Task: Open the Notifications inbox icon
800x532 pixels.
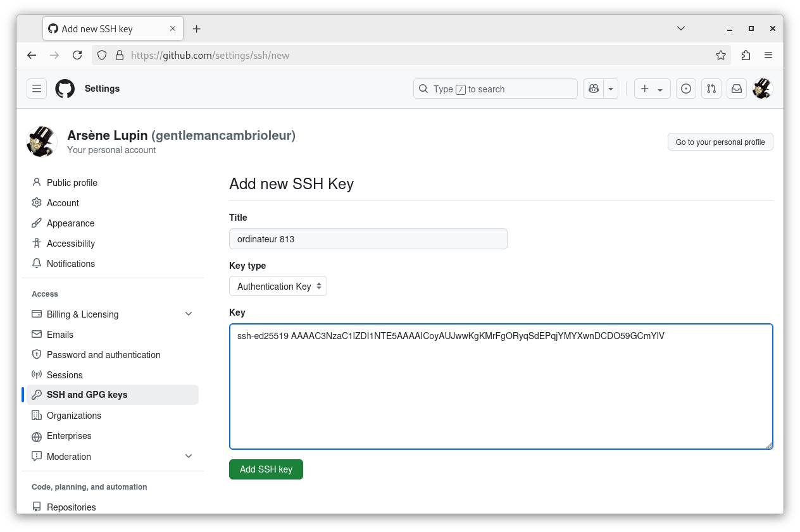Action: [737, 89]
